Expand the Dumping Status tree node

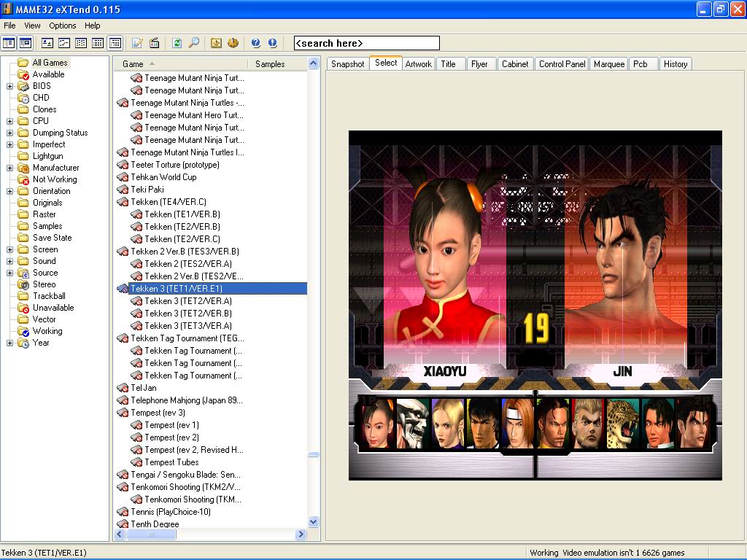tap(9, 133)
